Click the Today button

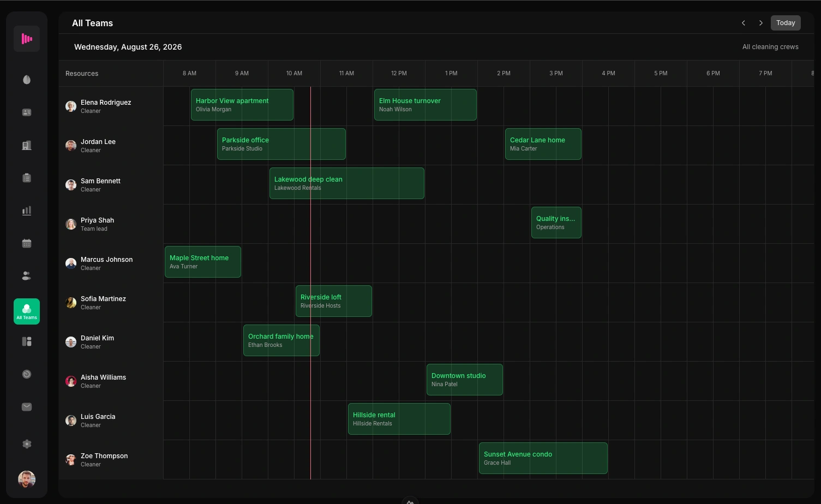[x=786, y=23]
